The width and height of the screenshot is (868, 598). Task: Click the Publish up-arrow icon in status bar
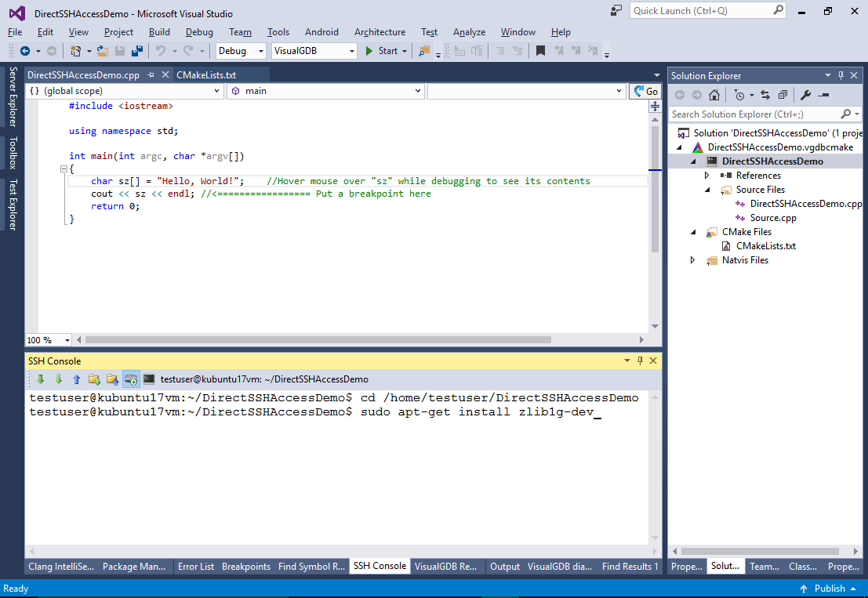804,589
